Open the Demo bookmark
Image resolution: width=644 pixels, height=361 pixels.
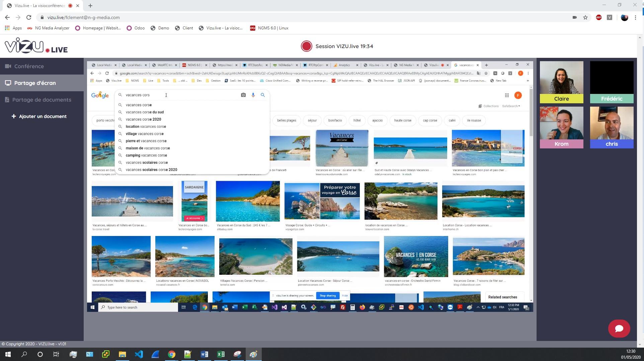tap(160, 28)
